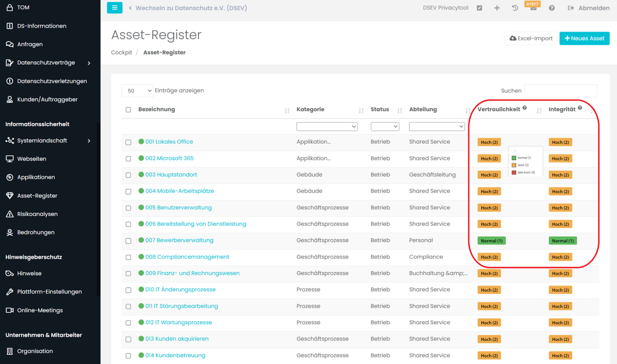Click the Plattform-Einstellungen wrench icon
This screenshot has height=364, width=617.
[9, 292]
